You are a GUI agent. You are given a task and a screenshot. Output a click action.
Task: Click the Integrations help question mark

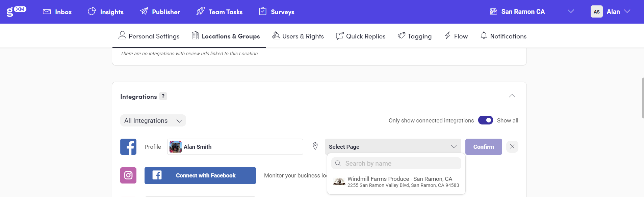tap(163, 96)
